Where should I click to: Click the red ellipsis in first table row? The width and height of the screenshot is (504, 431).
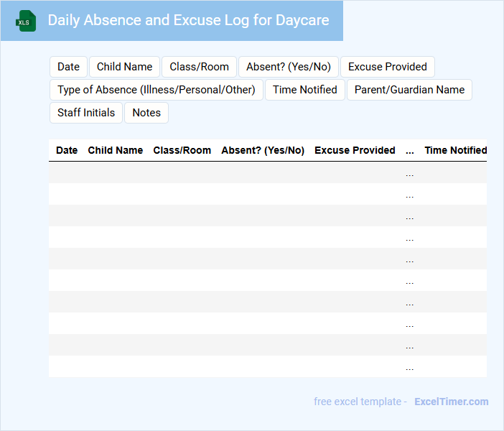point(409,173)
